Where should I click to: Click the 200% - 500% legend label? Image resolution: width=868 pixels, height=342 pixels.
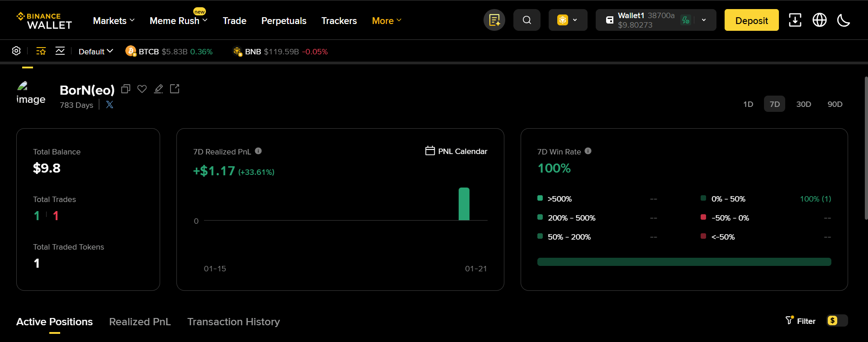pyautogui.click(x=572, y=218)
